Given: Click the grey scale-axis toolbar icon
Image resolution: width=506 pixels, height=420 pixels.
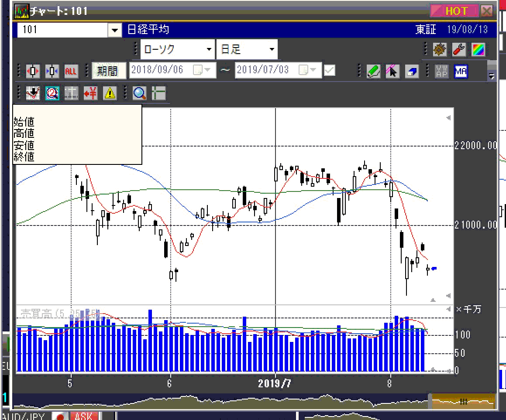Looking at the screenshot, I should [71, 93].
